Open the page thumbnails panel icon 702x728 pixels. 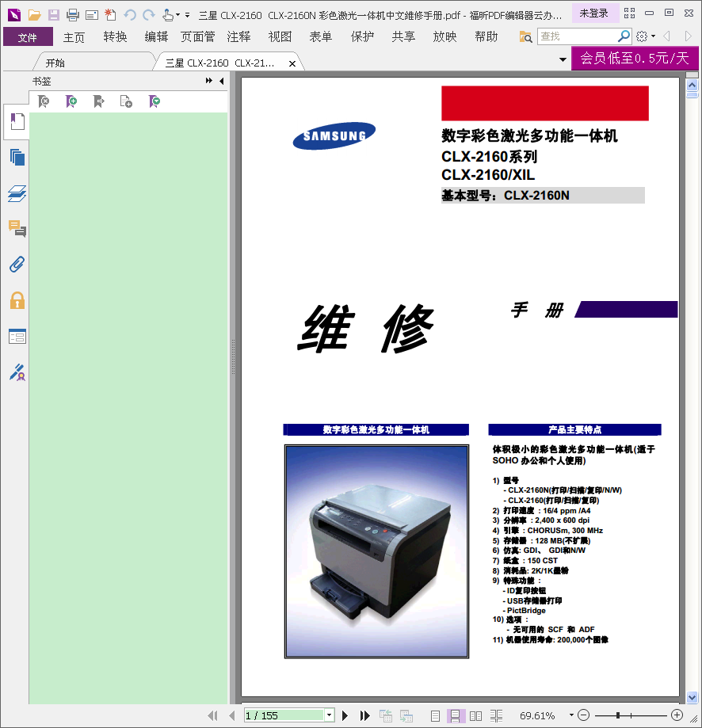coord(17,158)
